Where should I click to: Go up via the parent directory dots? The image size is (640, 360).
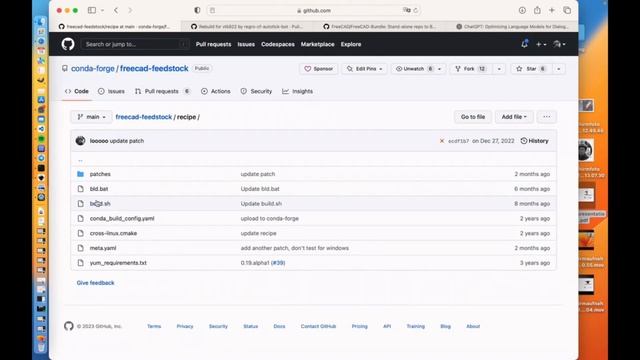tap(80, 160)
